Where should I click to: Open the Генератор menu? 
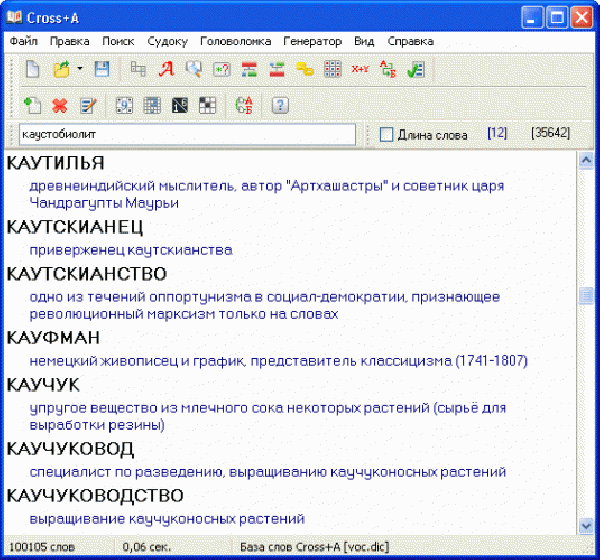[x=313, y=41]
